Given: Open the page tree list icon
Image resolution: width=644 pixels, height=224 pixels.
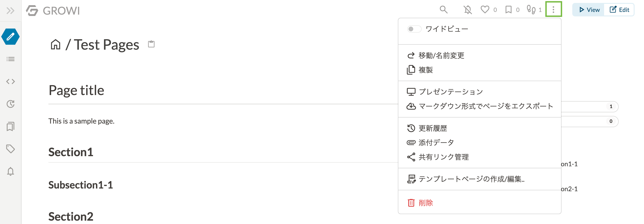Looking at the screenshot, I should [x=11, y=59].
